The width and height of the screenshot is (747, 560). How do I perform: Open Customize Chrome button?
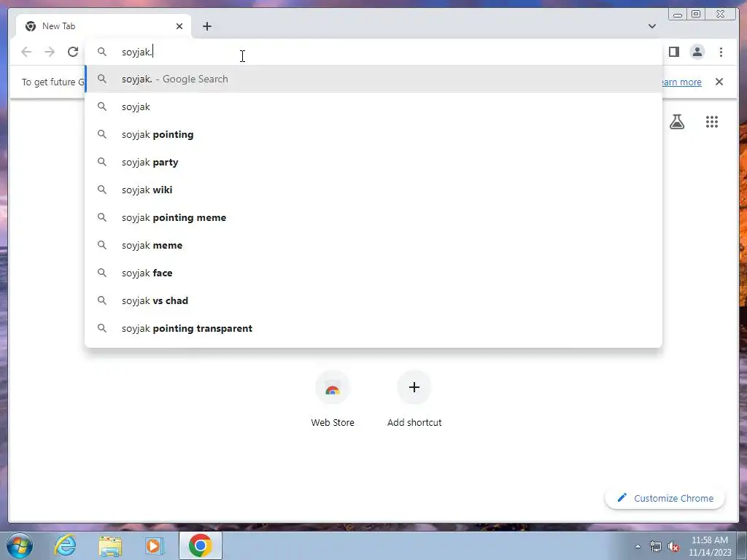pyautogui.click(x=665, y=498)
